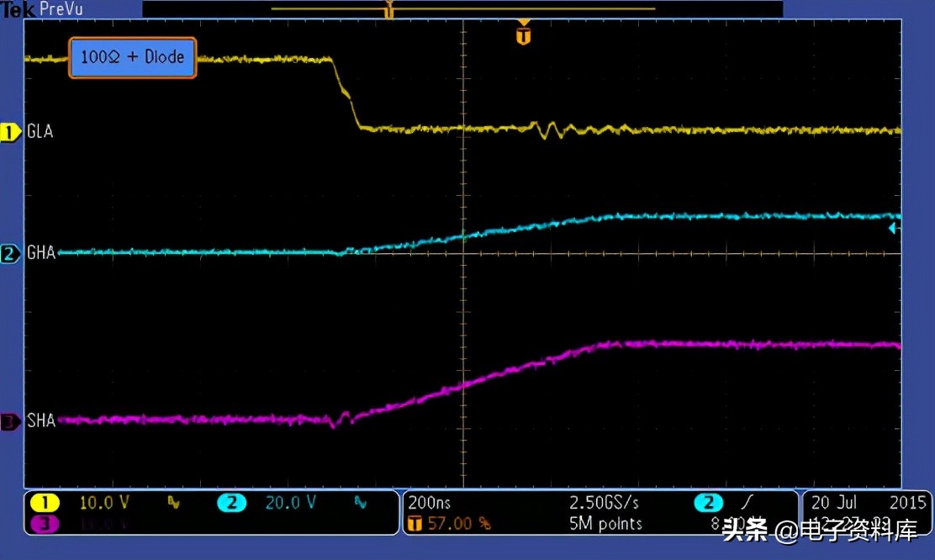Click the rising edge trigger slope icon
The height and width of the screenshot is (560, 935).
point(747,502)
